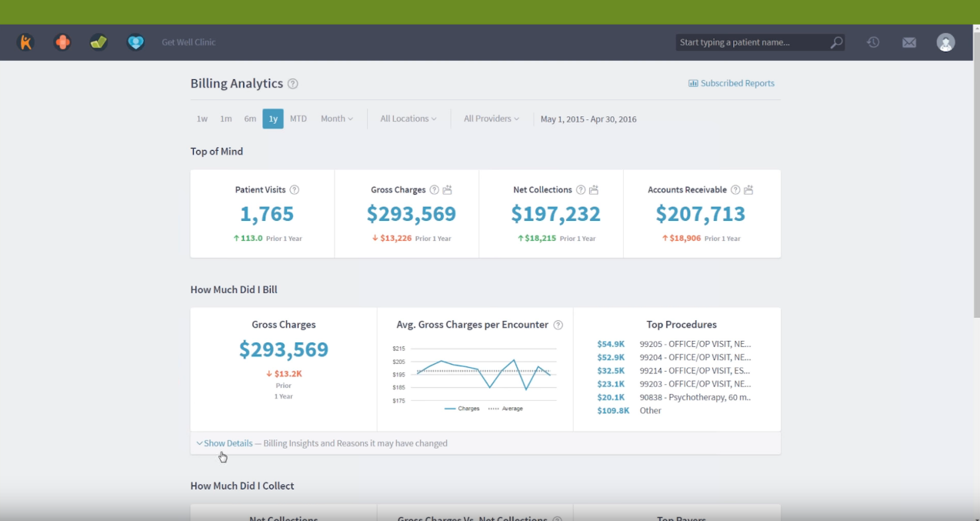Open the recent history clock icon
The image size is (980, 521).
pyautogui.click(x=873, y=42)
